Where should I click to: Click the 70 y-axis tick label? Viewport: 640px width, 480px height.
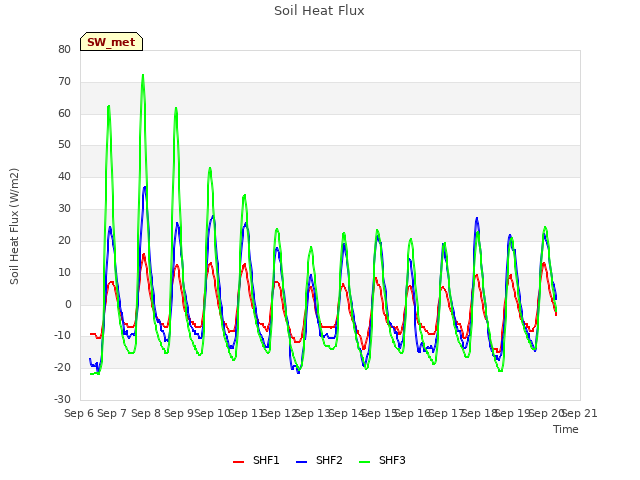(x=64, y=82)
